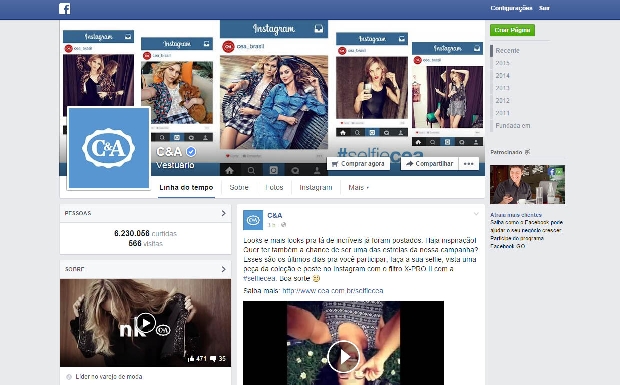Click the center cover Instagram profile icon
The image size is (620, 385).
click(317, 170)
